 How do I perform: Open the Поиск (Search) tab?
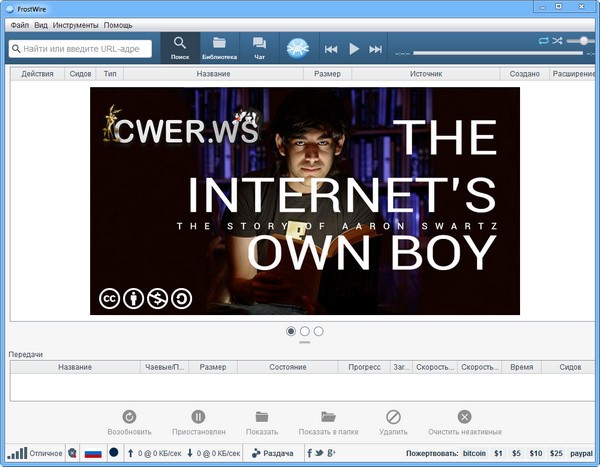180,47
